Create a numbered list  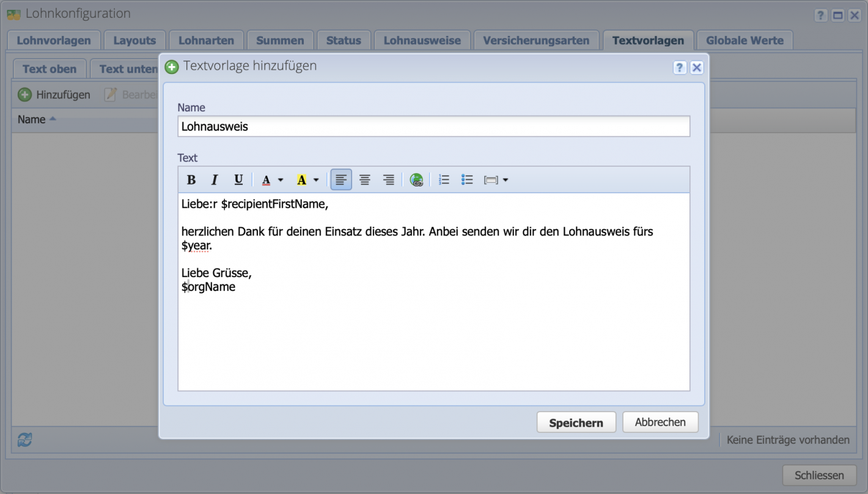444,179
